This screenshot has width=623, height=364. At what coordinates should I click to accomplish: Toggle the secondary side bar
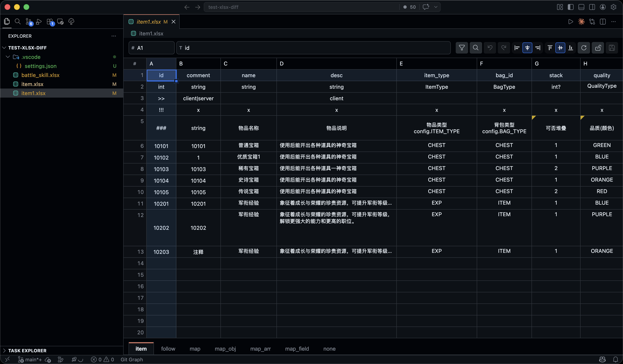592,7
